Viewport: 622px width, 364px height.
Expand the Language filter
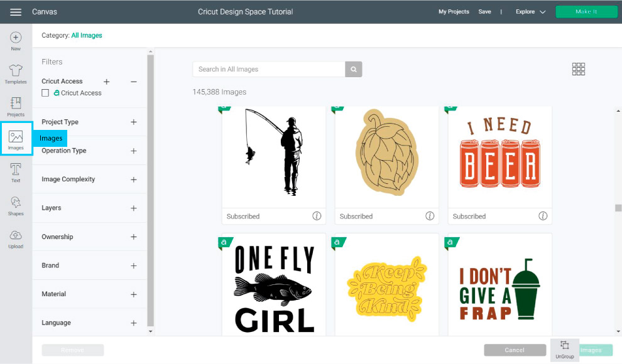point(134,323)
